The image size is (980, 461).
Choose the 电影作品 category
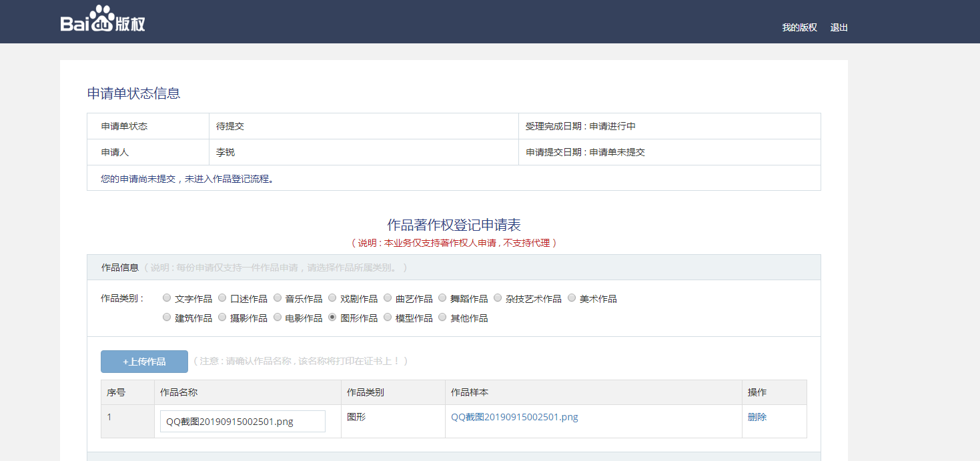277,317
